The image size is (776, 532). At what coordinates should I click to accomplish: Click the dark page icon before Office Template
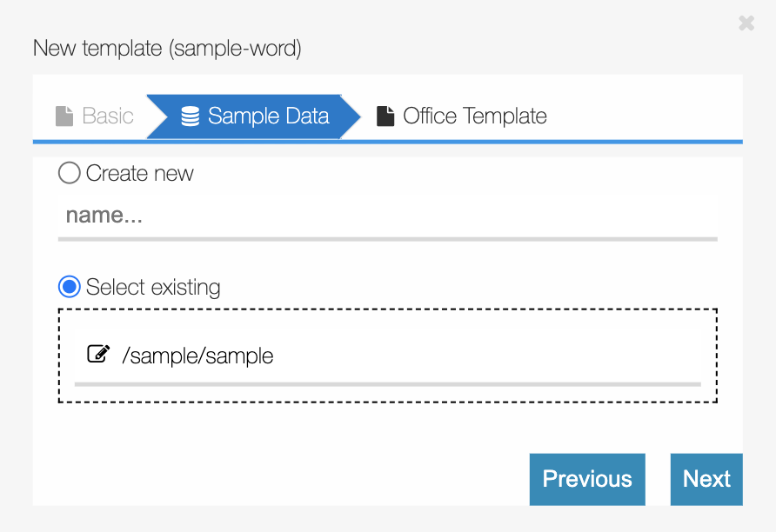pyautogui.click(x=384, y=115)
